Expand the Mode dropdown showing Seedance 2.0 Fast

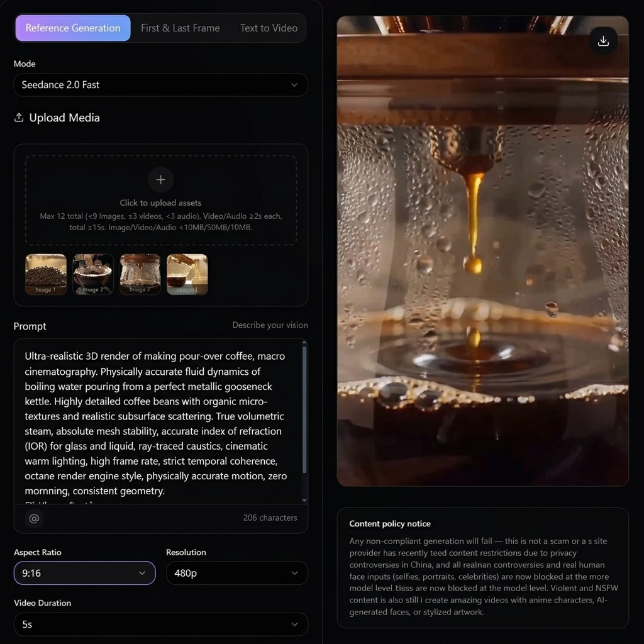coord(160,85)
